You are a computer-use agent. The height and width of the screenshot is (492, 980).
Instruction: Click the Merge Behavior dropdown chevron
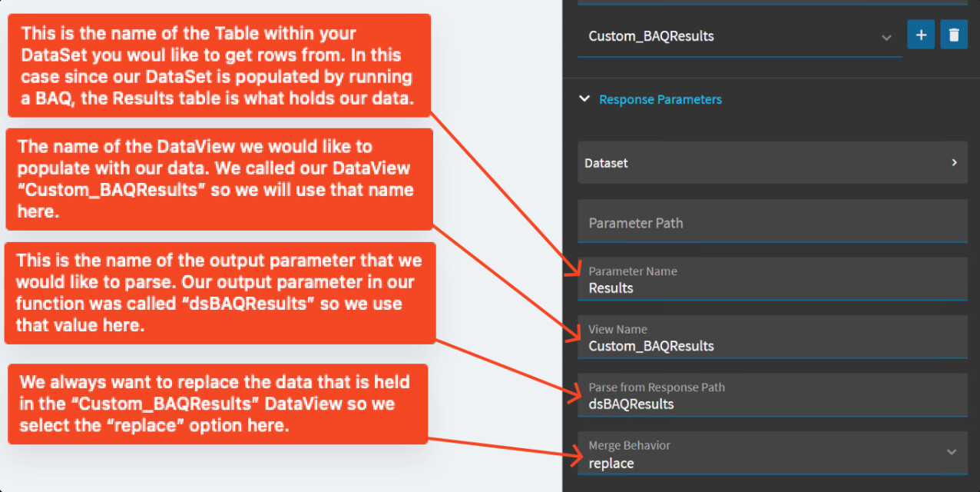(x=952, y=452)
